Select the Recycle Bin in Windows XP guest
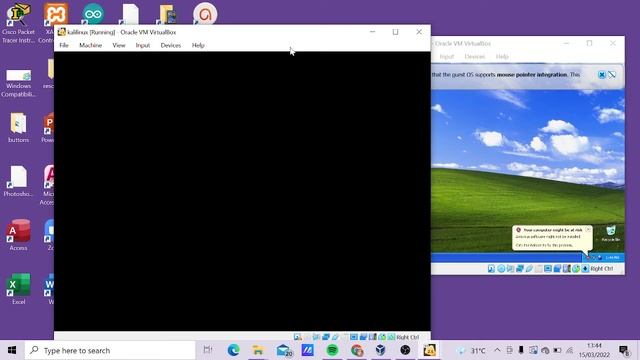The height and width of the screenshot is (360, 640). 611,233
